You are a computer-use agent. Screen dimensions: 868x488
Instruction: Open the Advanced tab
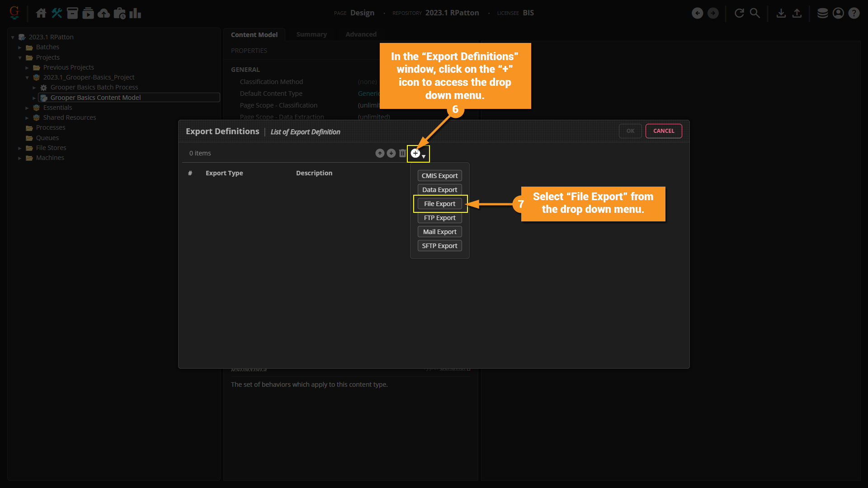pyautogui.click(x=361, y=34)
